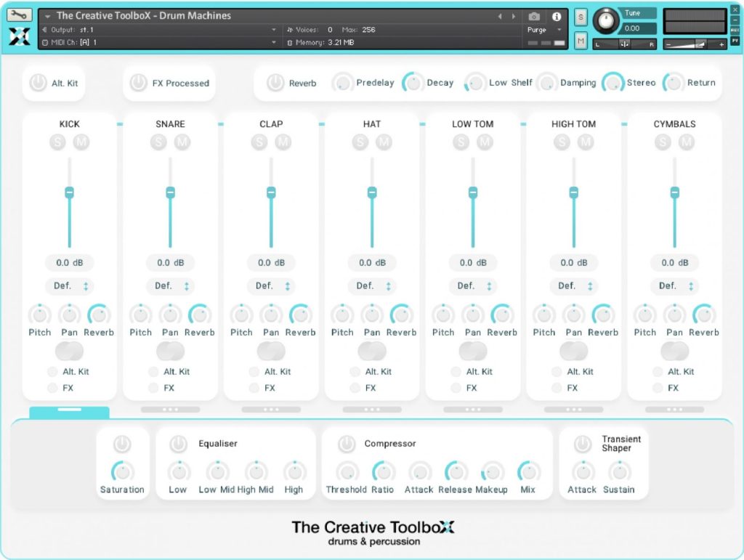The image size is (744, 560).
Task: Mute the SNARE channel
Action: click(x=182, y=142)
